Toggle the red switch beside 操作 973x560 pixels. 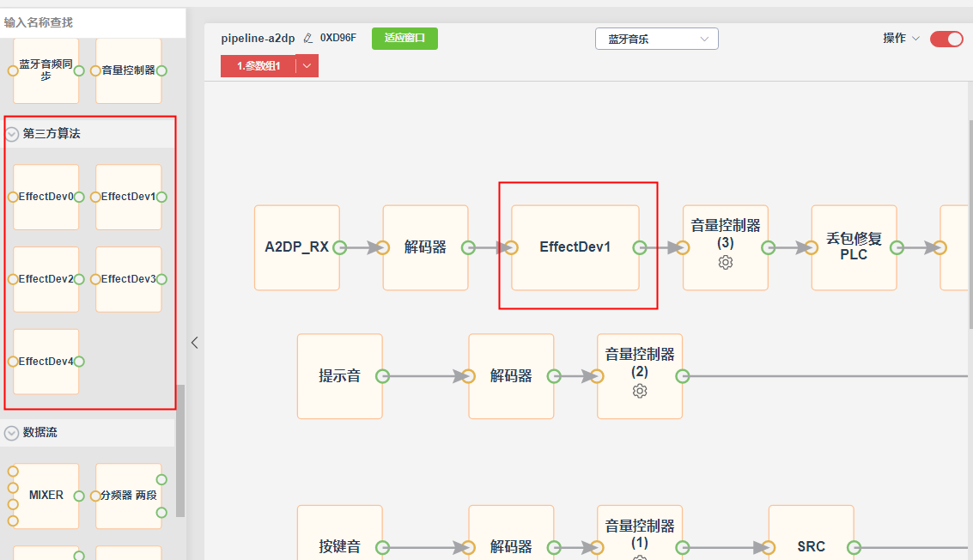point(946,40)
